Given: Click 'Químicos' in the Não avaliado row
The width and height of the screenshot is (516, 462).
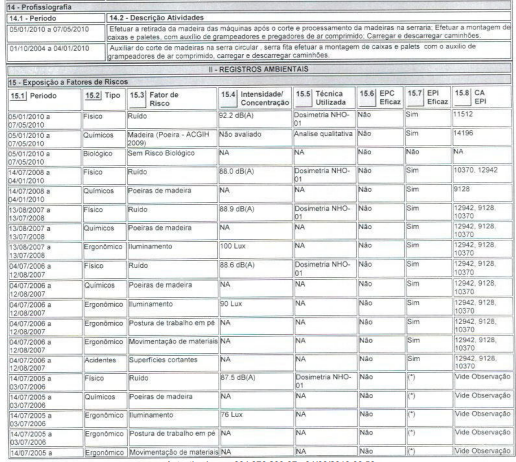Looking at the screenshot, I should 98,135.
